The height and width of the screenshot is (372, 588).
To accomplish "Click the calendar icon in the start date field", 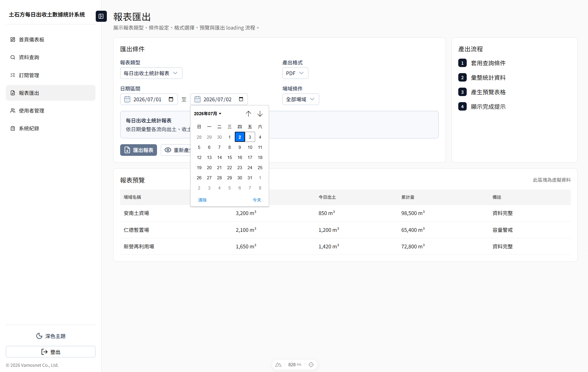I will point(127,99).
